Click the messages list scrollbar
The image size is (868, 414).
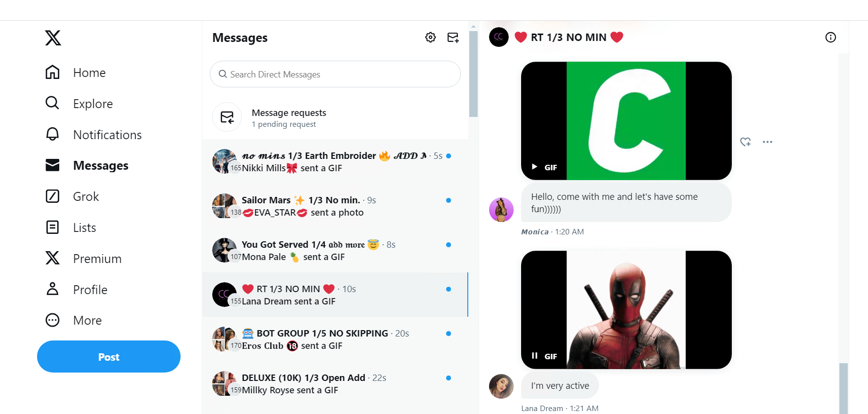(474, 74)
